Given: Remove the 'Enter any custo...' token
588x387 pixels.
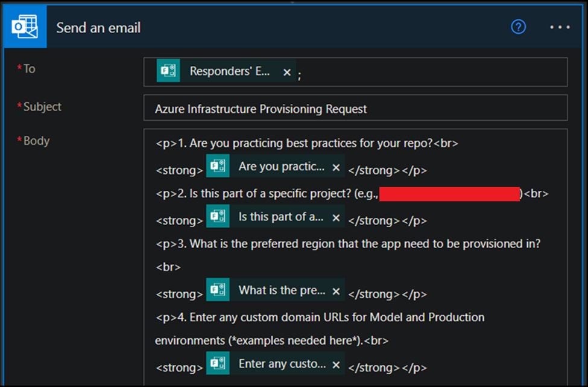Looking at the screenshot, I should (x=336, y=365).
